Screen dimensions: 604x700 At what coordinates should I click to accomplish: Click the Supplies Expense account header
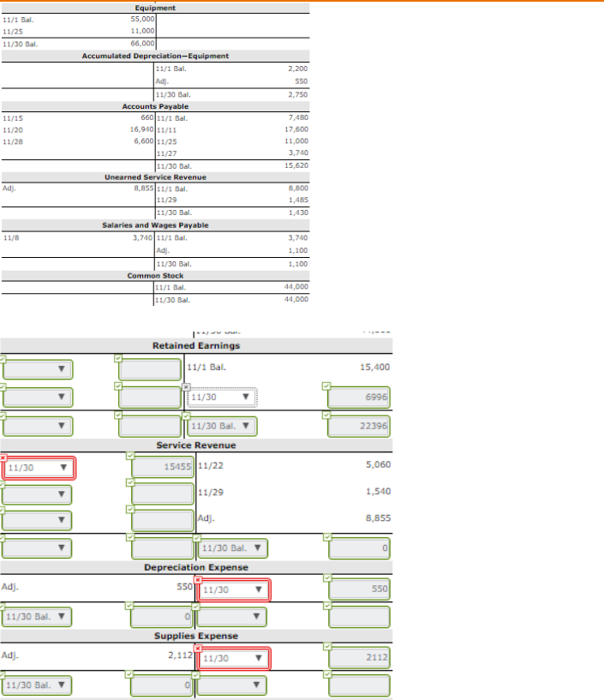[x=196, y=636]
